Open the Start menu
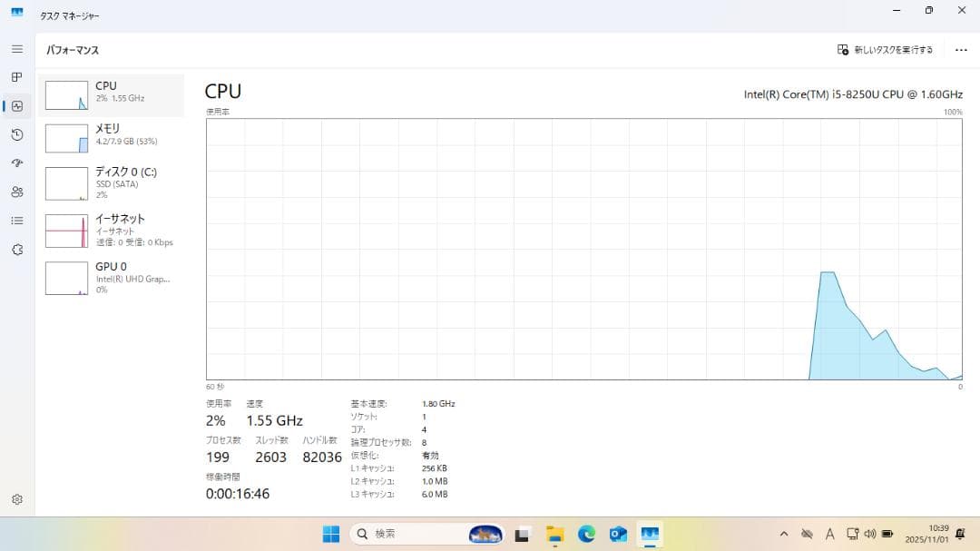Viewport: 980px width, 551px height. [x=330, y=536]
